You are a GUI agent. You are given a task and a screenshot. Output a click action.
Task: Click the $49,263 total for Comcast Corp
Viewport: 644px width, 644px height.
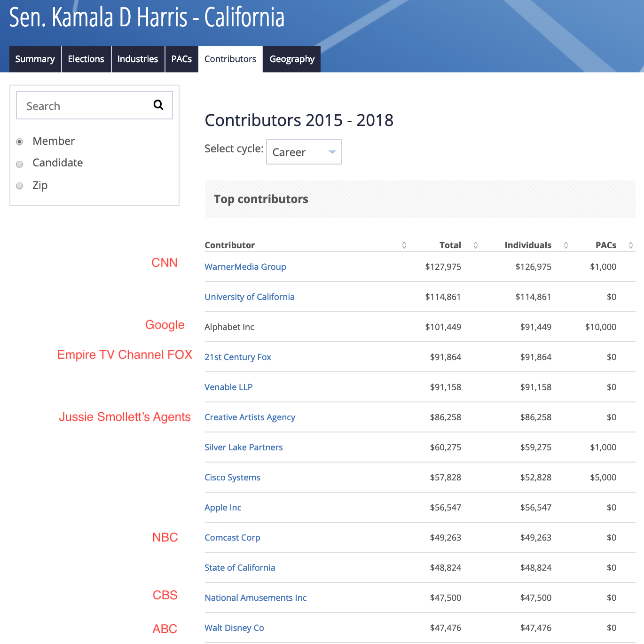[x=446, y=538]
